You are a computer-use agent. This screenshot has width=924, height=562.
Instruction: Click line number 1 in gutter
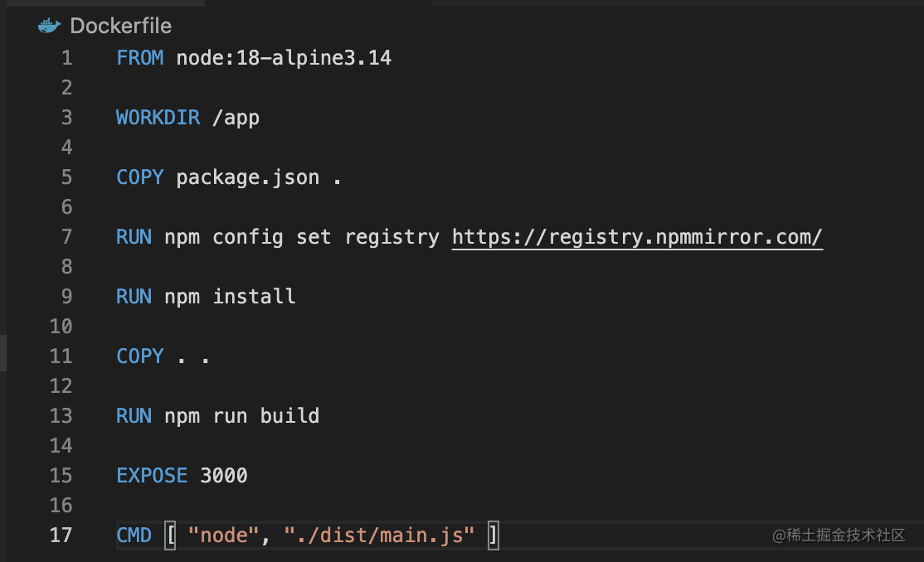coord(66,58)
